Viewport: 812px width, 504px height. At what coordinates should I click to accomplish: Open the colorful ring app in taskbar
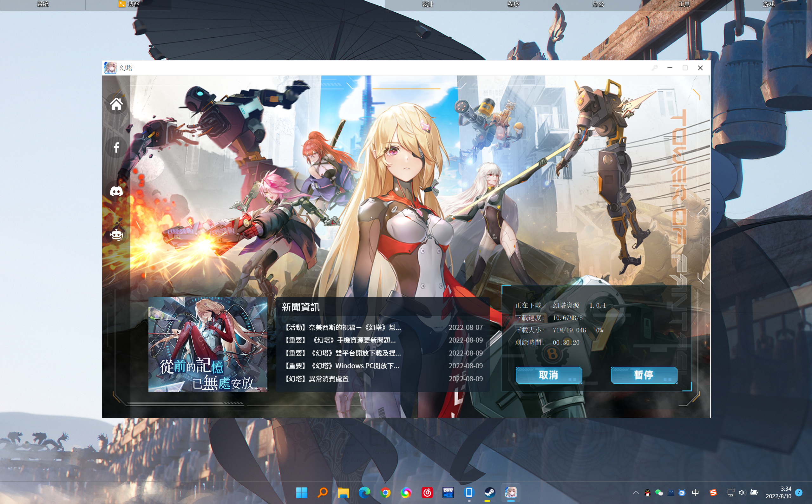(406, 492)
